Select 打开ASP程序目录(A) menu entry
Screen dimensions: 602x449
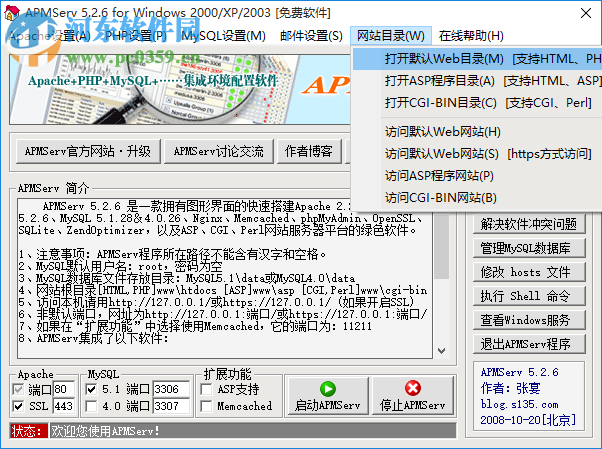(477, 81)
